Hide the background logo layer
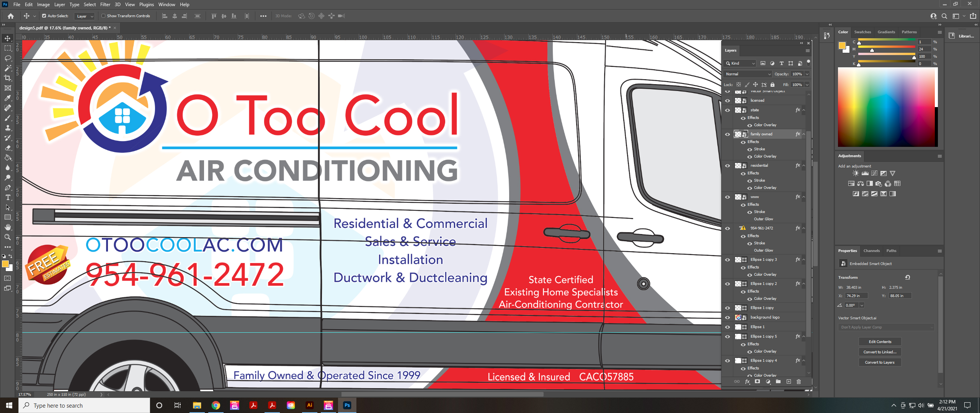 pos(727,317)
